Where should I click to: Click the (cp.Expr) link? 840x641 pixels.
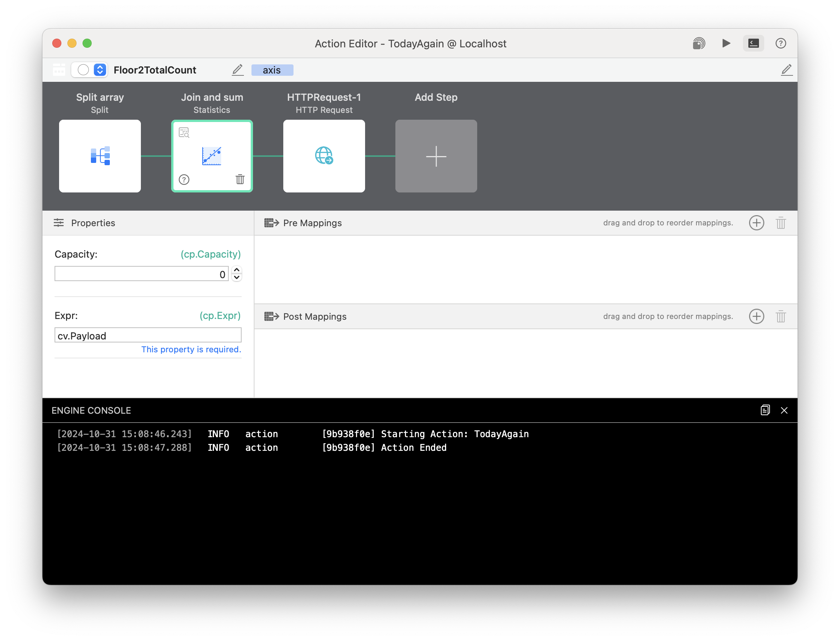point(220,316)
